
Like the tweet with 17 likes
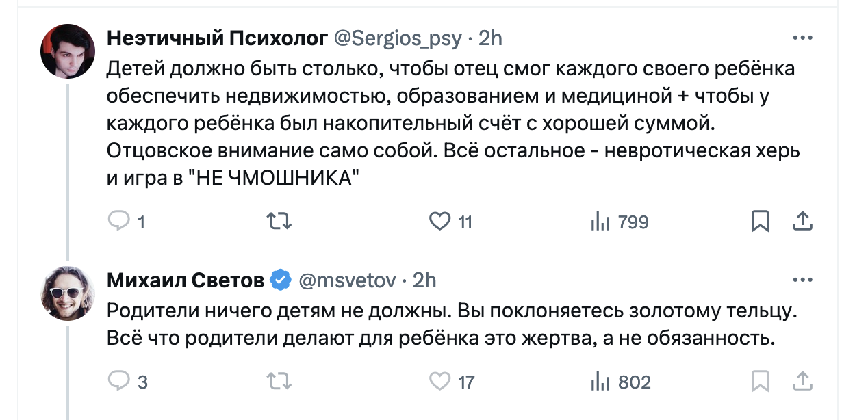(x=439, y=381)
